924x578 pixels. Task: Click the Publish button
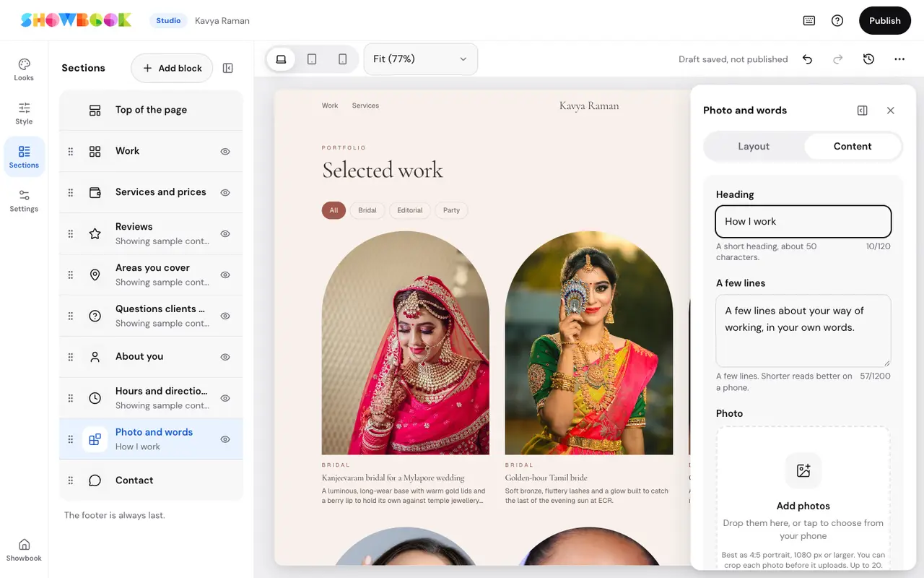point(885,20)
